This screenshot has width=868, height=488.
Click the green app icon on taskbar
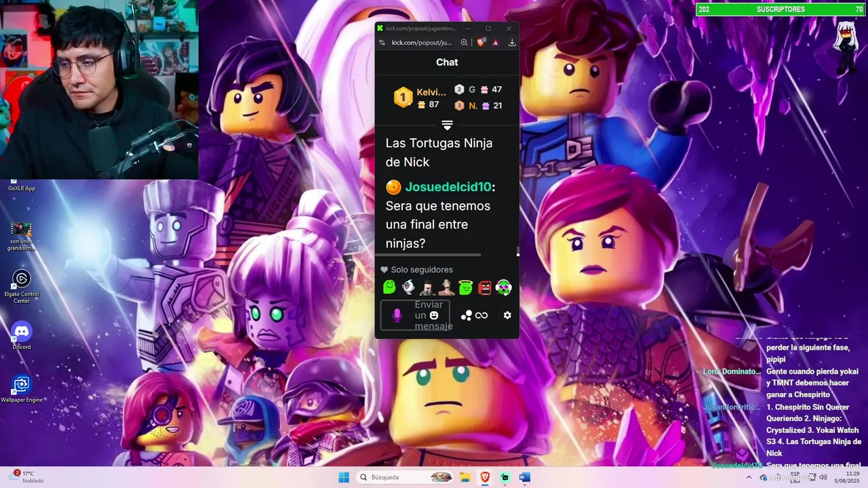point(505,477)
